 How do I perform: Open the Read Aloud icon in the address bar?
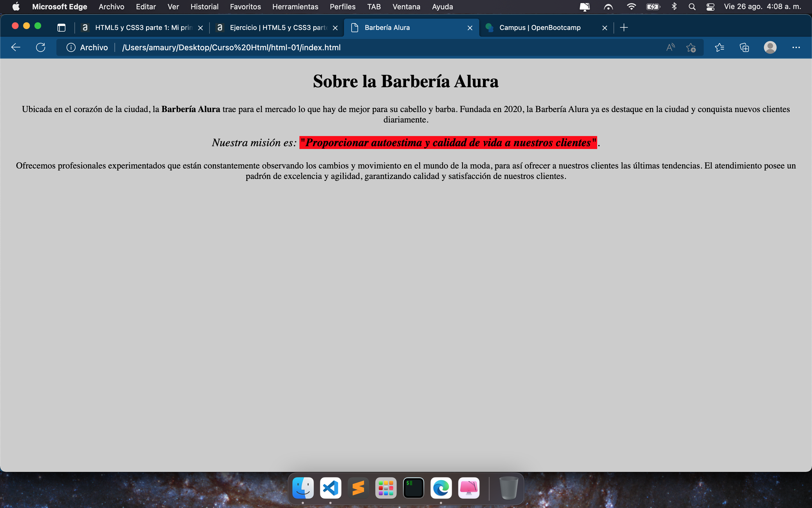(x=670, y=47)
